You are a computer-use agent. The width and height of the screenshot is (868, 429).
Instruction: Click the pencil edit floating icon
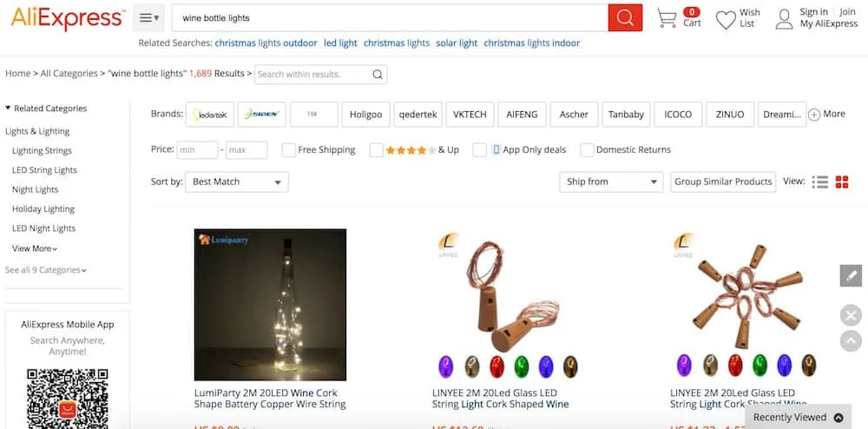(x=851, y=275)
